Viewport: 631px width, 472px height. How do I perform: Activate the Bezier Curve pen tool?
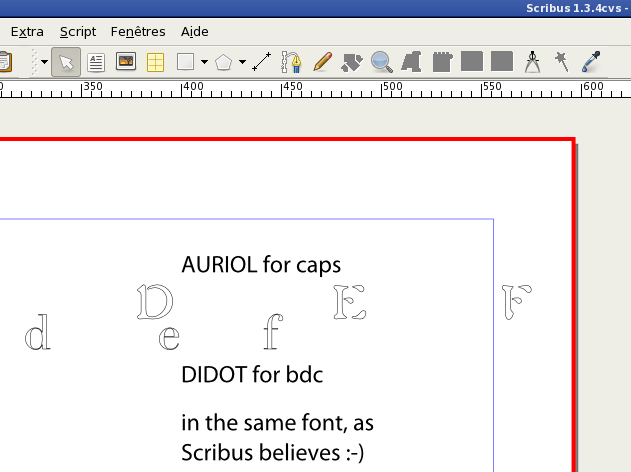click(x=291, y=62)
